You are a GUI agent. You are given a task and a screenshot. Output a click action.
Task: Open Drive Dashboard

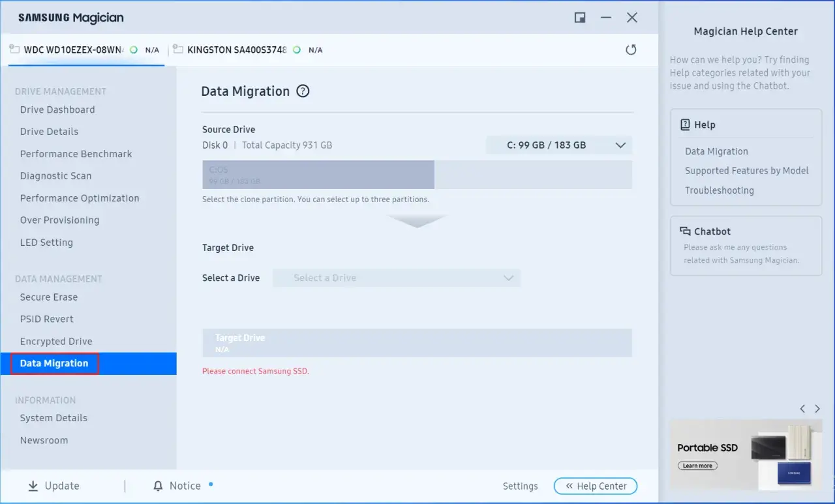tap(57, 110)
